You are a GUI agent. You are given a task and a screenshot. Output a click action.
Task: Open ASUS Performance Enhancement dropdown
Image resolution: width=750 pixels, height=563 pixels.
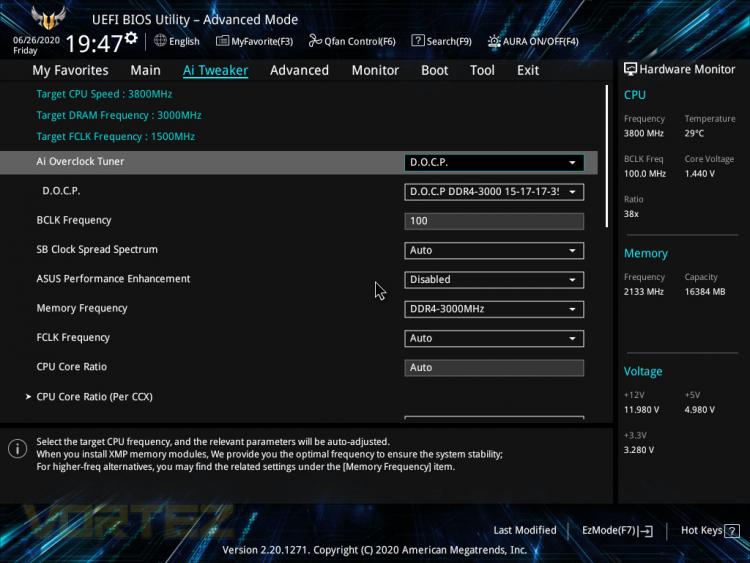pyautogui.click(x=494, y=280)
